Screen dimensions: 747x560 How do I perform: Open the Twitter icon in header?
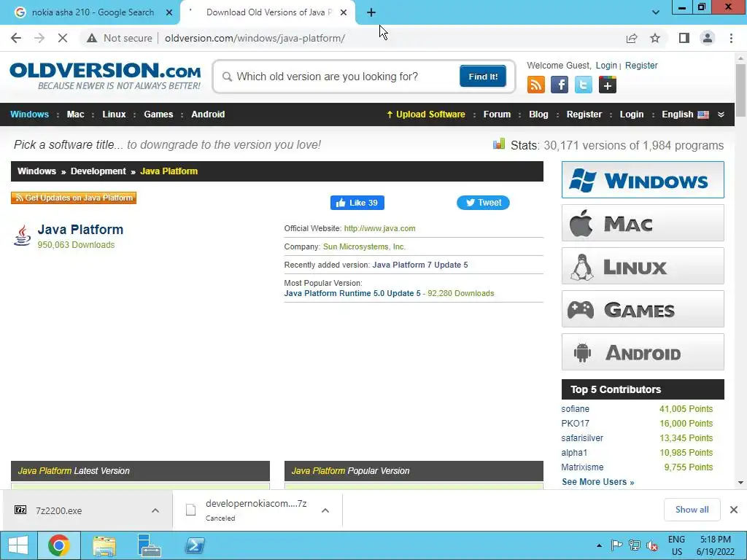point(583,85)
